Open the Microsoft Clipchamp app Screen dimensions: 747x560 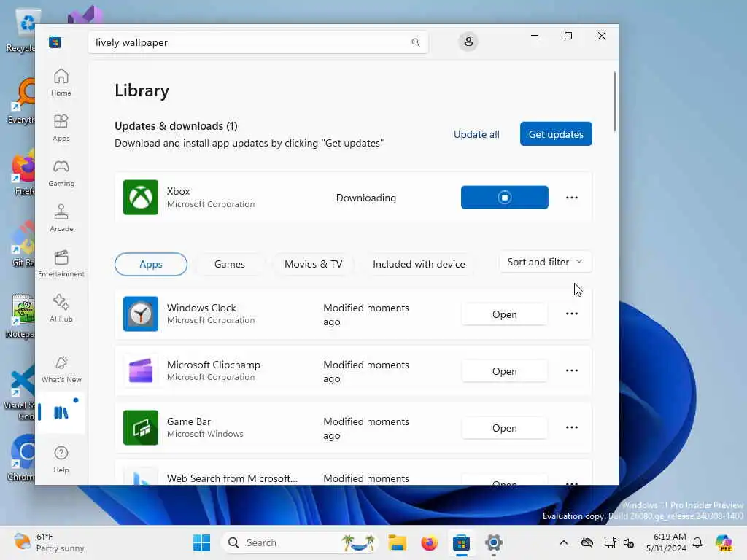(505, 371)
